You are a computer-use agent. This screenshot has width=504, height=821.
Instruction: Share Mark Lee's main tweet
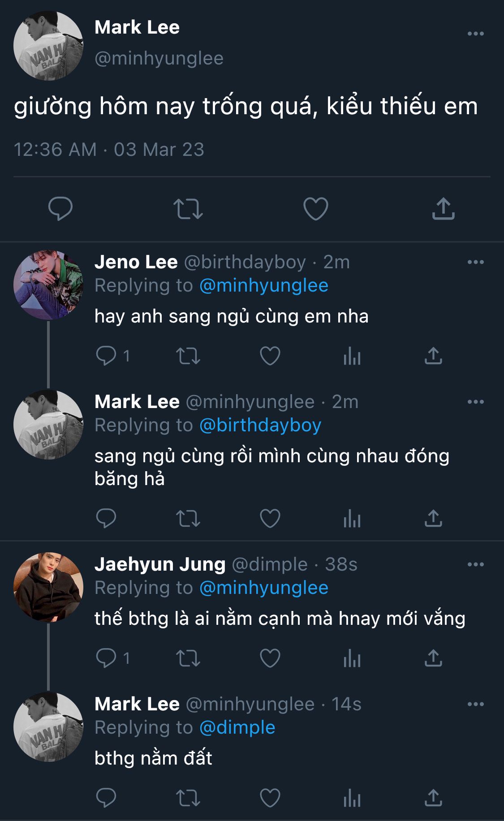(443, 209)
